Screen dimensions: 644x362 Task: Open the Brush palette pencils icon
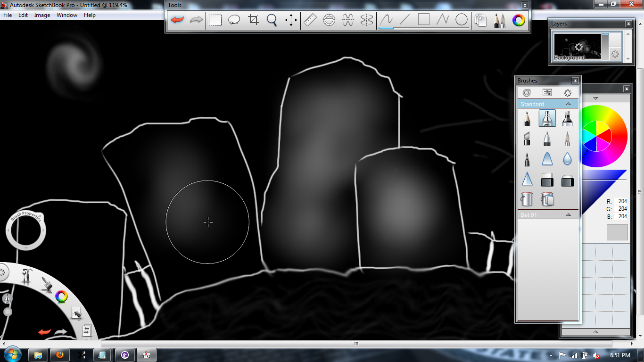(x=500, y=20)
